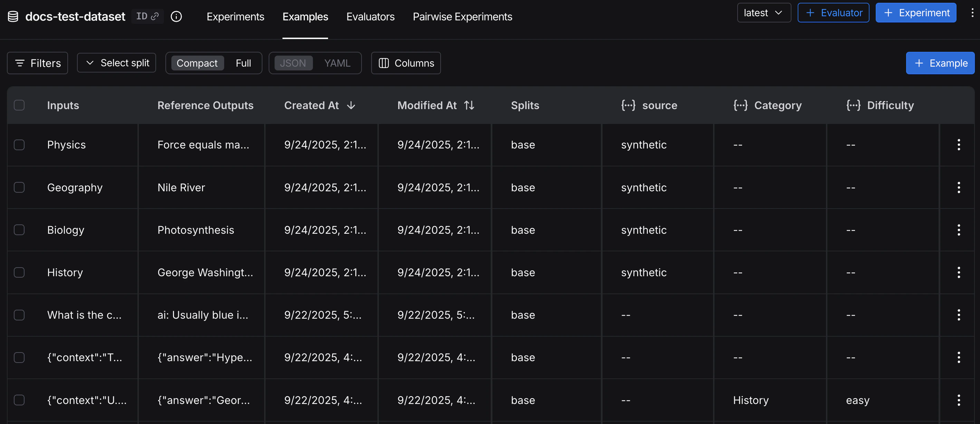The image size is (980, 424).
Task: Switch to the Evaluators tab
Action: click(x=370, y=17)
